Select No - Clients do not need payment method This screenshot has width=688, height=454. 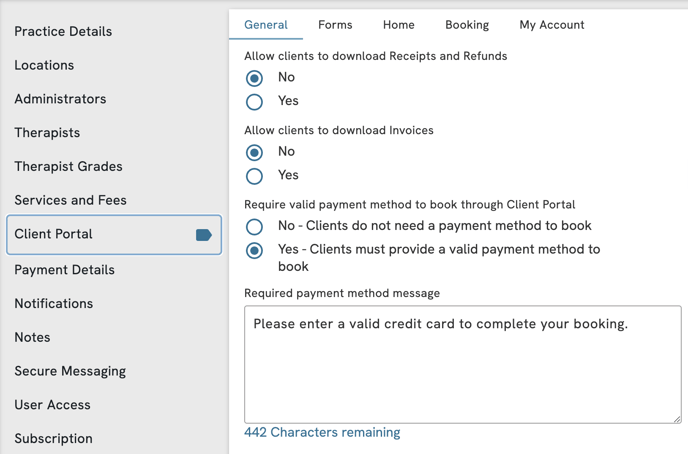[254, 226]
